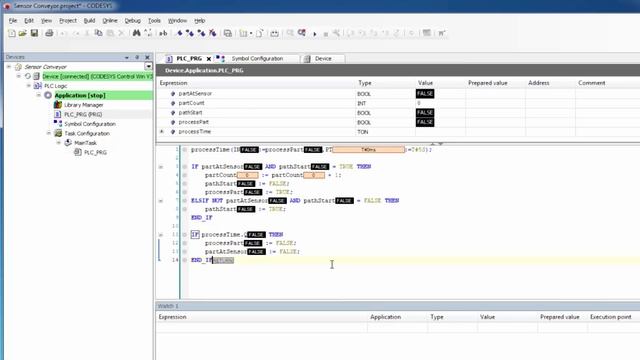
Task: Click the partCount variable row
Action: point(398,103)
